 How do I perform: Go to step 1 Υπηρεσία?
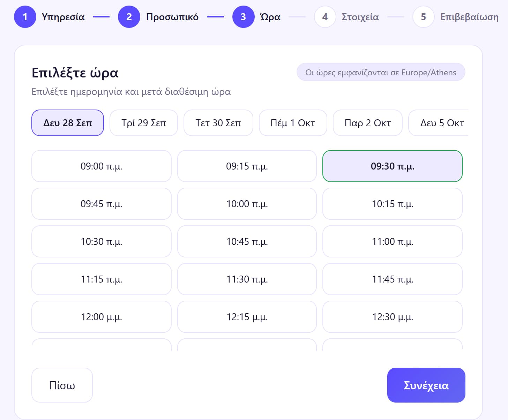point(49,17)
